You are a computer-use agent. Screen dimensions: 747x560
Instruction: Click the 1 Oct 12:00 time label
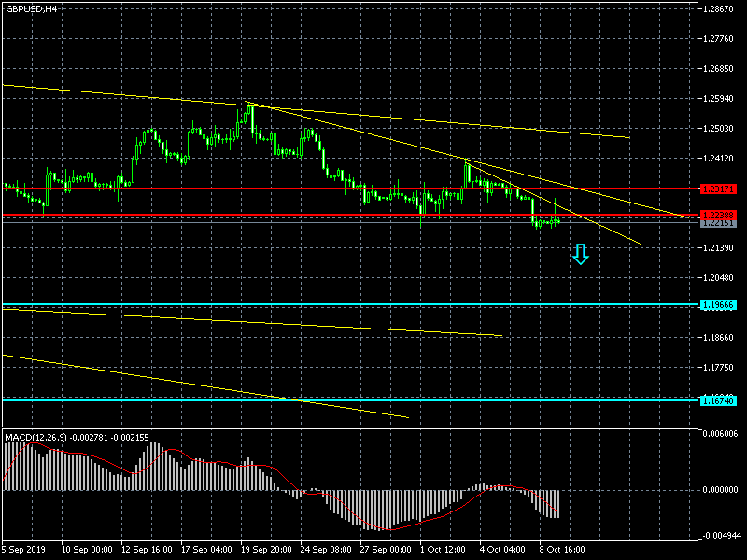pos(444,551)
